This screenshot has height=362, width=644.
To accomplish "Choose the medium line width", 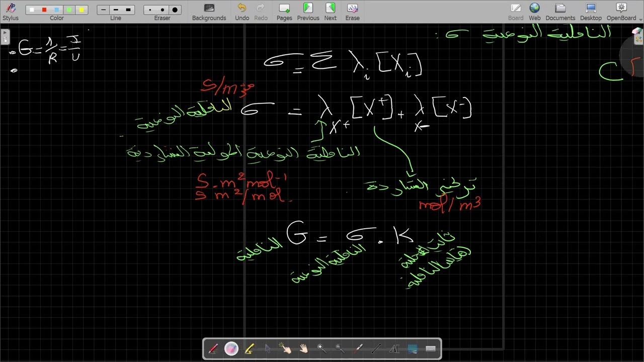I will coord(116,10).
